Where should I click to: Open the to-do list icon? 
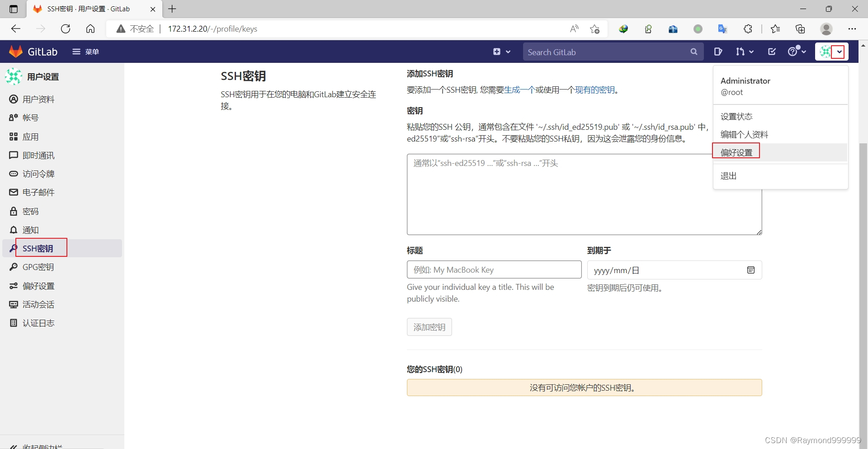click(x=772, y=52)
